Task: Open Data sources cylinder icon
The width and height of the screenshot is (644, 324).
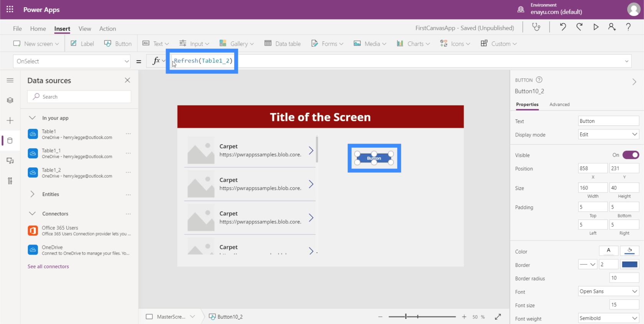Action: (x=10, y=141)
